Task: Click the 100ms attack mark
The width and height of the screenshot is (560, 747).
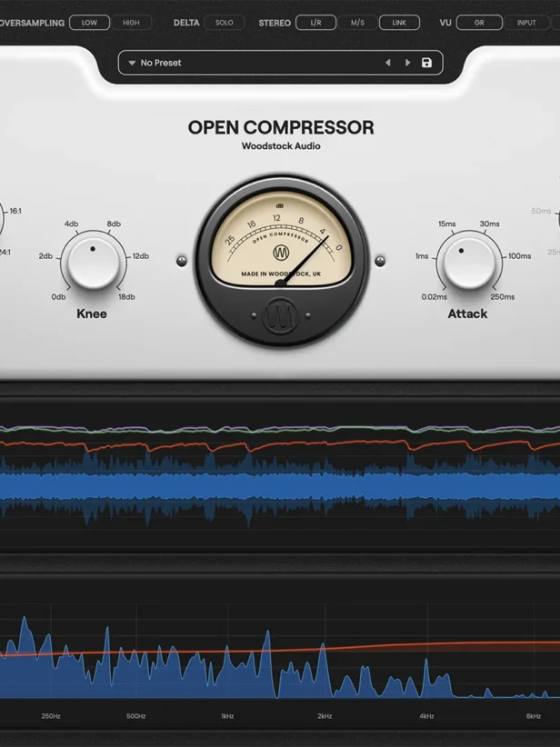Action: (519, 256)
